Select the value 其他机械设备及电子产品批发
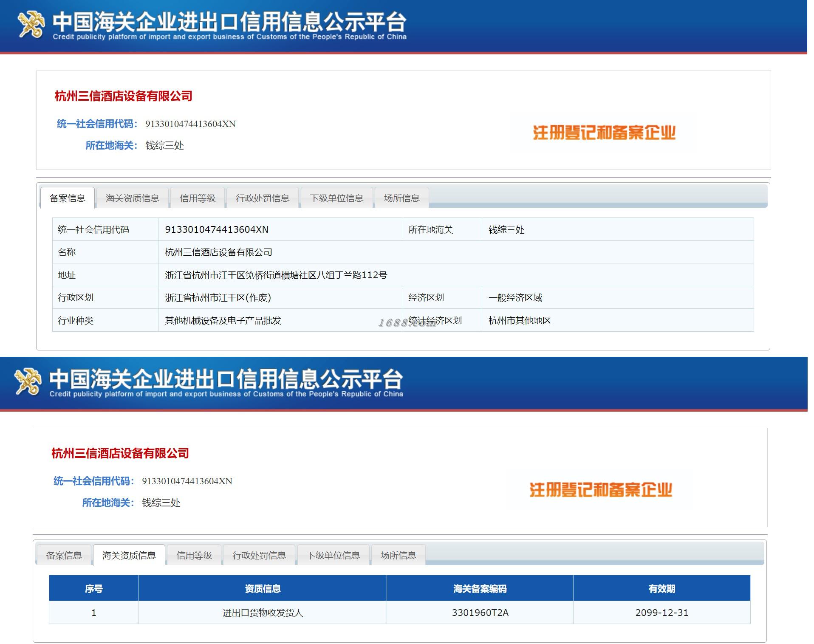This screenshot has height=644, width=814. click(223, 320)
